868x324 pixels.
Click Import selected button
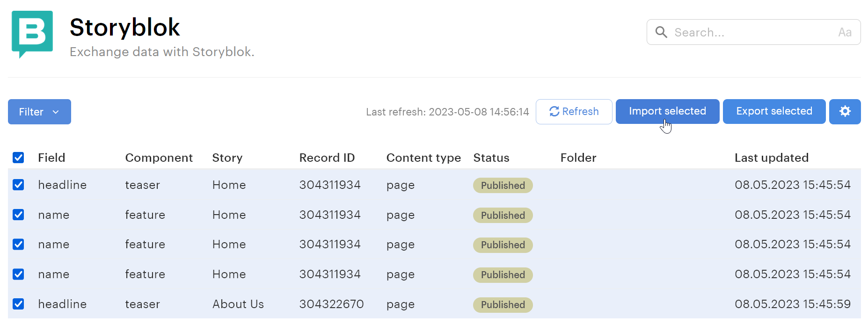click(x=667, y=111)
